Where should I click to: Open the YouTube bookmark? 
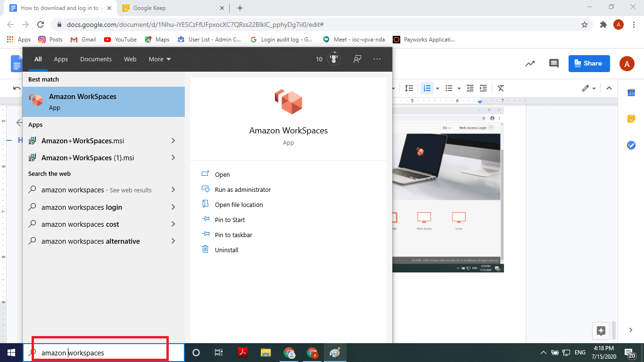click(120, 40)
